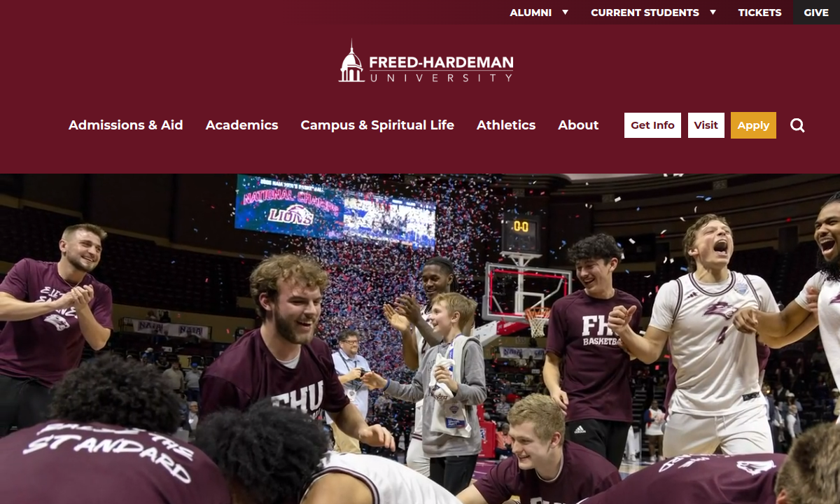Expand the Current Students dropdown arrow
The width and height of the screenshot is (840, 504).
tap(713, 12)
